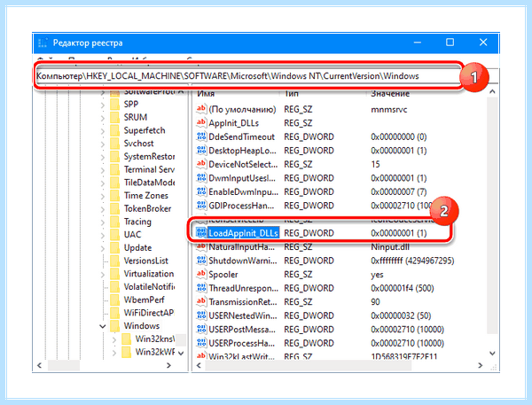Select the SystemRestor key

[x=149, y=156]
